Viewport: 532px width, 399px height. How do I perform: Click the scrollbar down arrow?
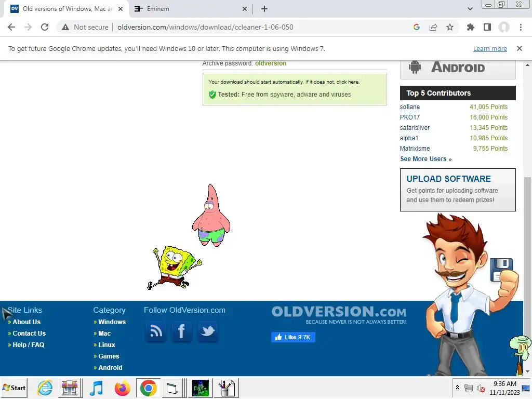point(528,371)
